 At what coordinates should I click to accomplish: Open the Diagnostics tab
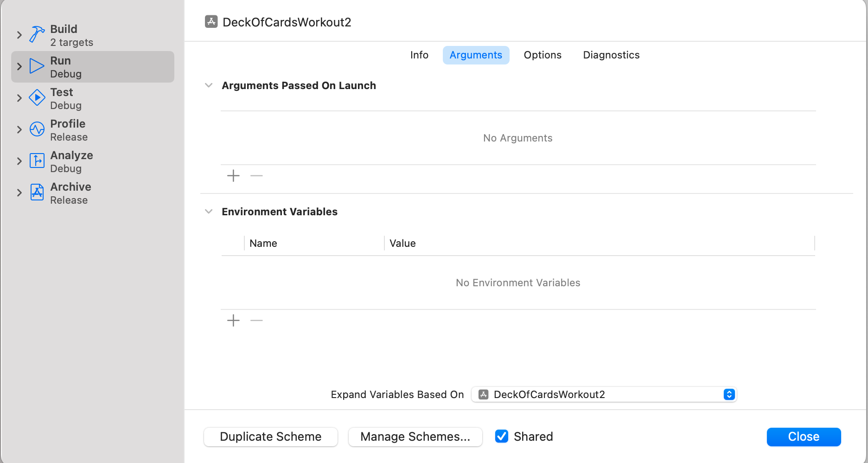click(x=611, y=55)
